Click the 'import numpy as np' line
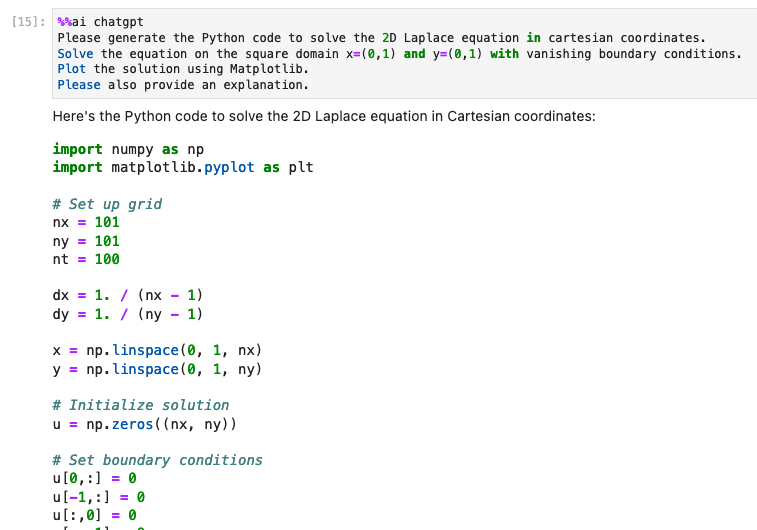Viewport: 757px width, 530px height. pyautogui.click(x=128, y=149)
